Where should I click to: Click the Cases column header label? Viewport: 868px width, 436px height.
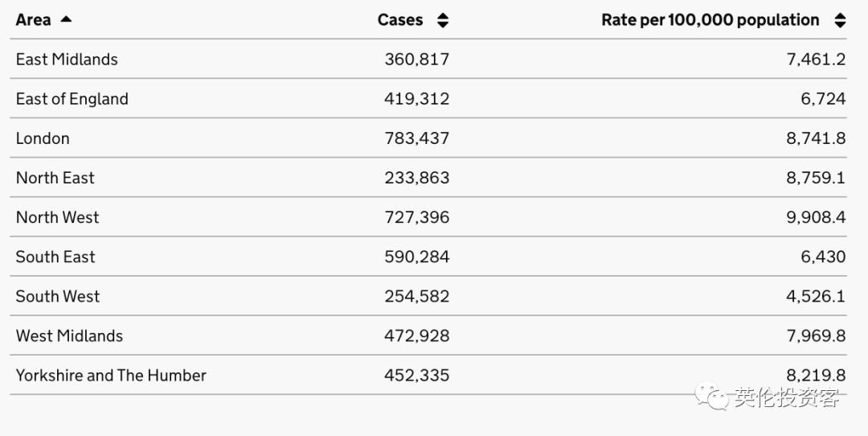[x=400, y=20]
